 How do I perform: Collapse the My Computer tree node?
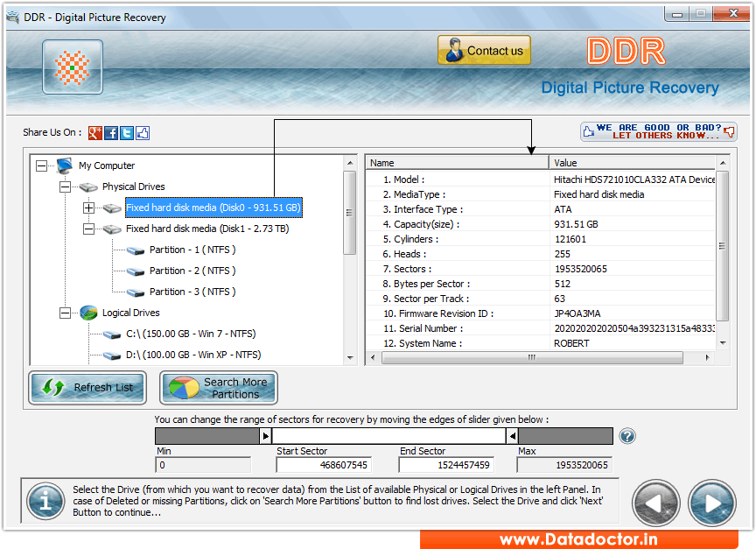point(42,166)
